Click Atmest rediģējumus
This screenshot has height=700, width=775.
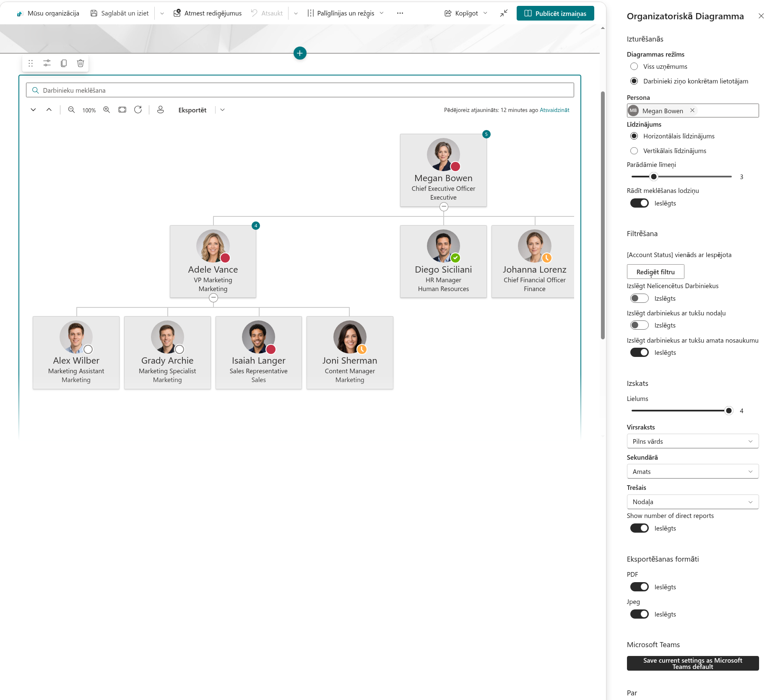[208, 13]
